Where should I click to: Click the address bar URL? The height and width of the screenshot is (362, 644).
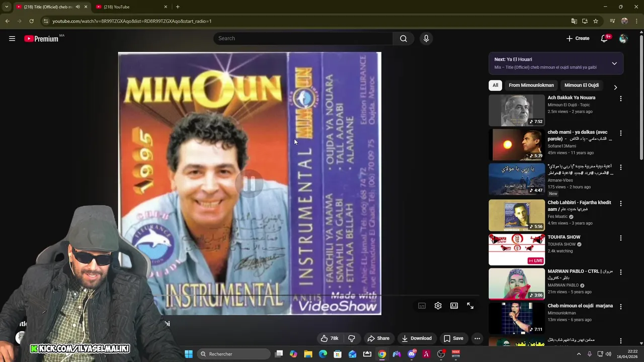[x=132, y=21]
